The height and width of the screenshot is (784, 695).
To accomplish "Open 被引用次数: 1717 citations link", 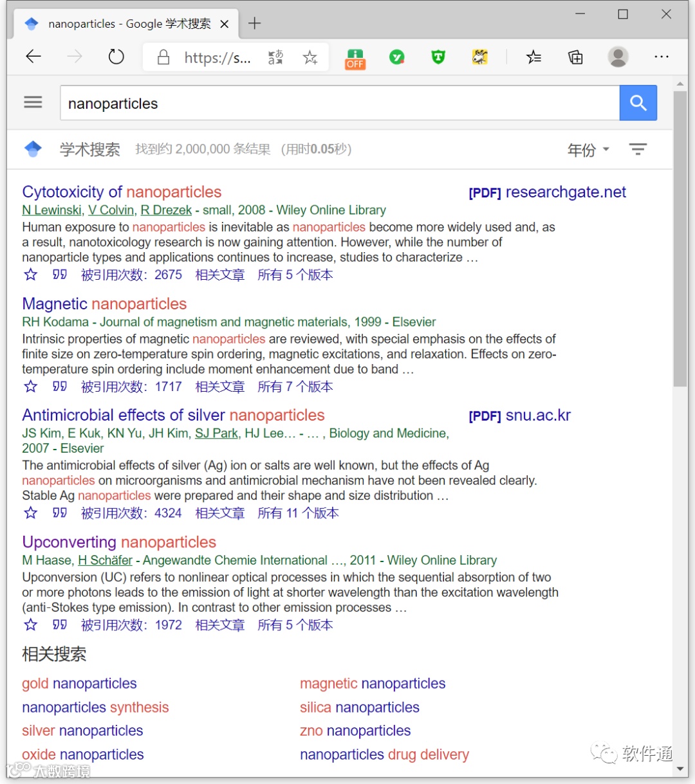I will 131,387.
